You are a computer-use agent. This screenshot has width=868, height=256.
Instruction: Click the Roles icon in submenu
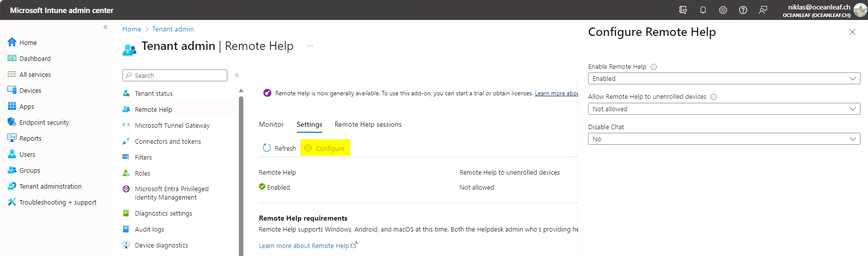[x=126, y=173]
